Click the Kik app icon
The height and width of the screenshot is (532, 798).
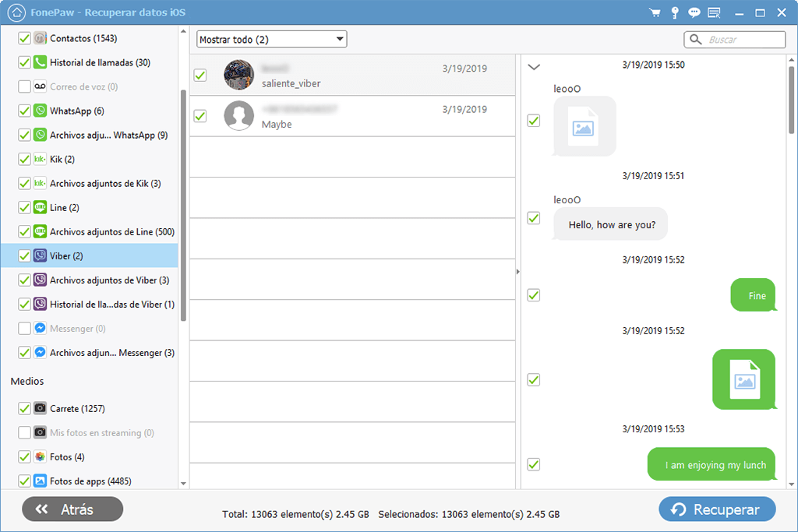pos(41,159)
